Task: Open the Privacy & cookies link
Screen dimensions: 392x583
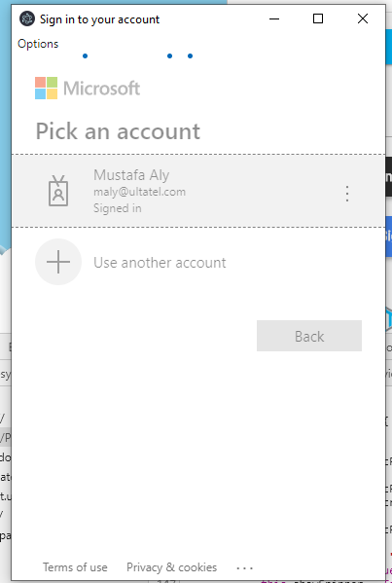Action: pos(171,567)
